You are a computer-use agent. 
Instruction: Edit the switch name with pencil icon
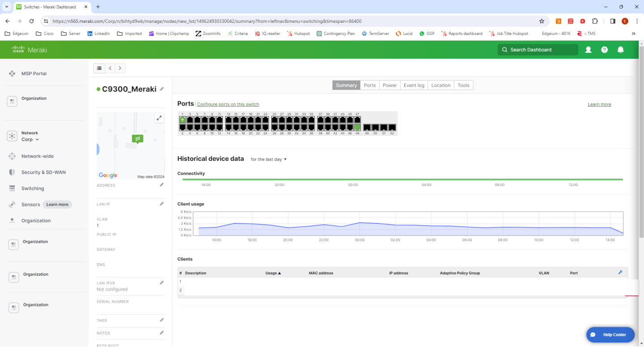pyautogui.click(x=162, y=89)
